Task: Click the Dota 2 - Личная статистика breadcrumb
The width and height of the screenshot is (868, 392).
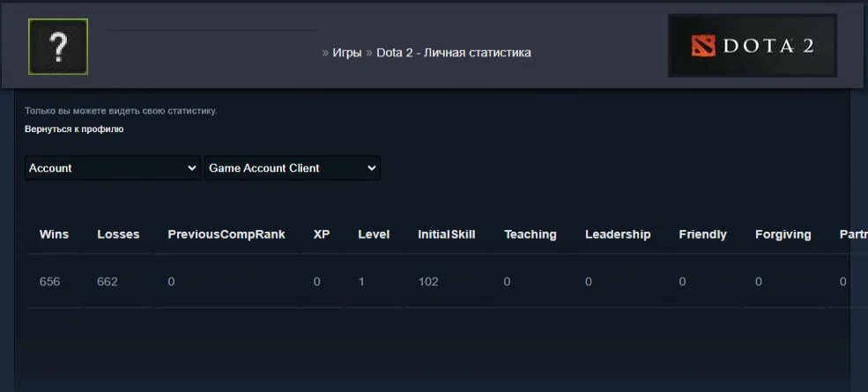Action: (453, 53)
